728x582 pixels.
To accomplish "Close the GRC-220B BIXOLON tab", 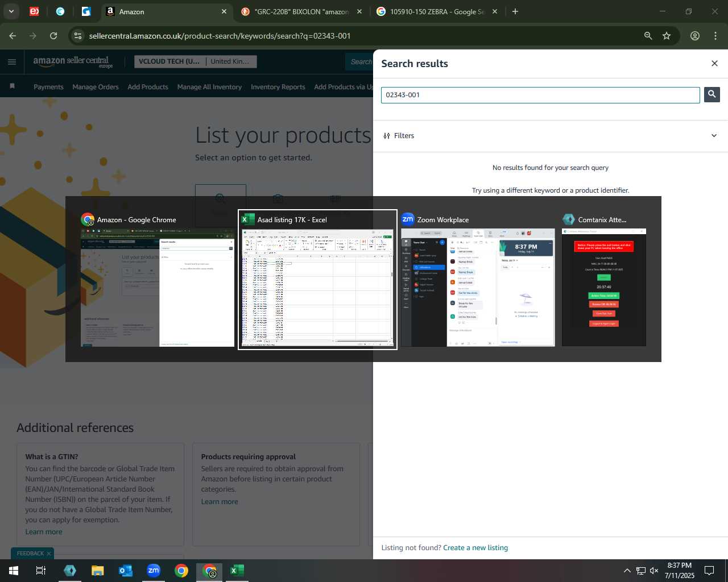I will coord(359,11).
